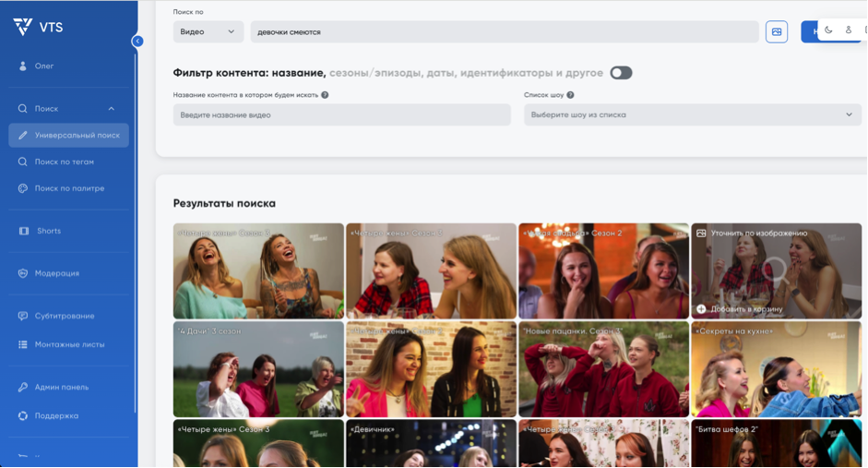This screenshot has height=468, width=868.
Task: Collapse the 'Поиск' sidebar section
Action: tap(111, 109)
